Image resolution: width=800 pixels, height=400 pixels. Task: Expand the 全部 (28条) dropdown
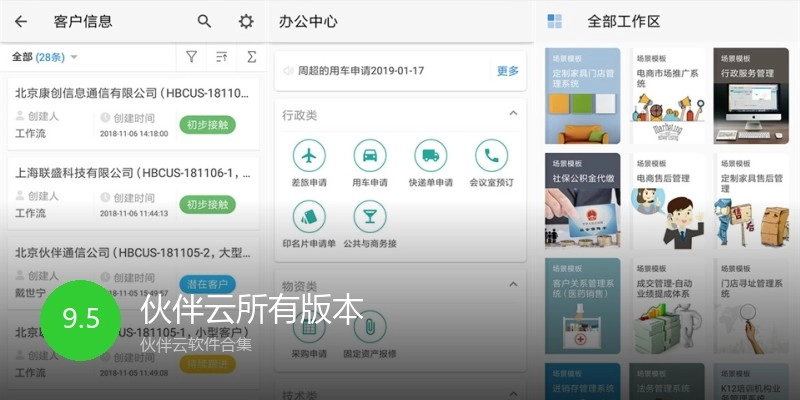[45, 57]
